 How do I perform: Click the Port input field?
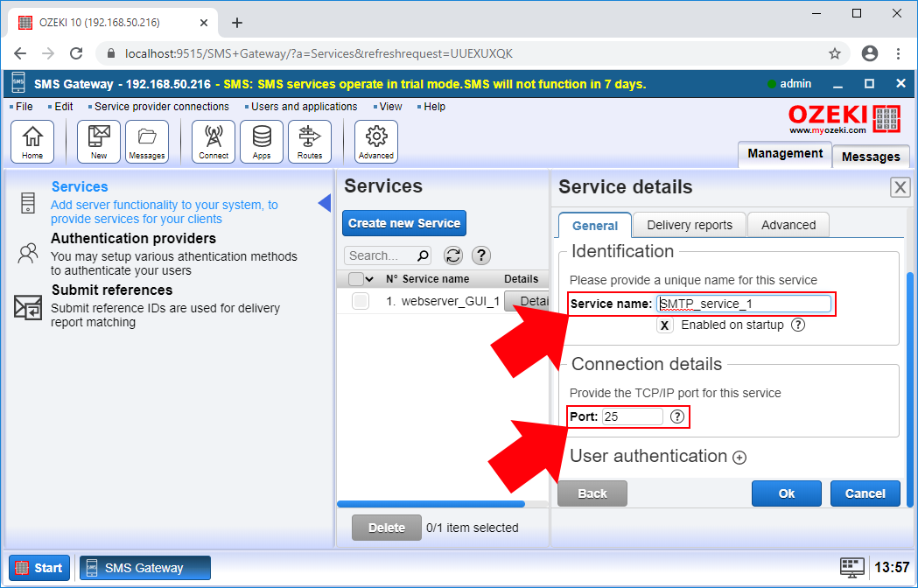point(633,416)
